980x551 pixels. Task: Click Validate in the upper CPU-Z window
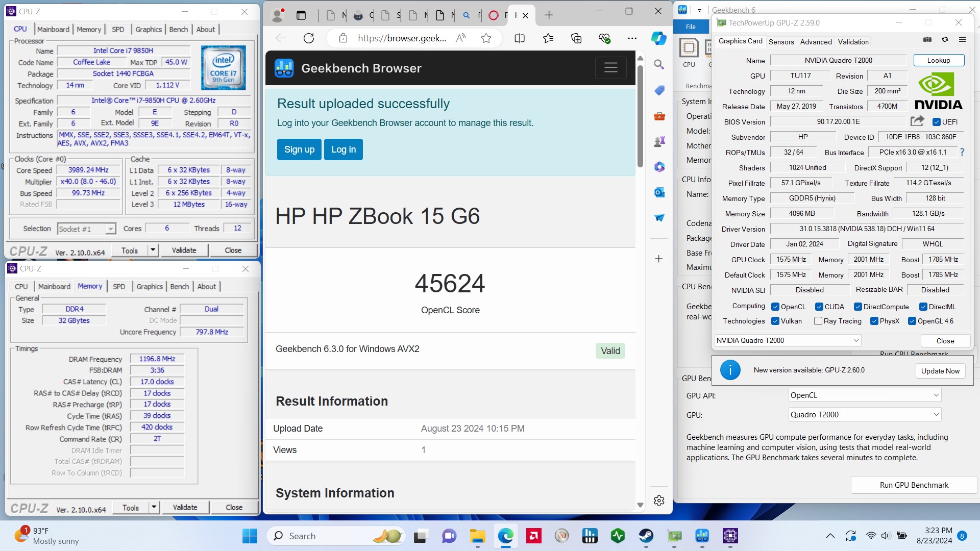184,250
